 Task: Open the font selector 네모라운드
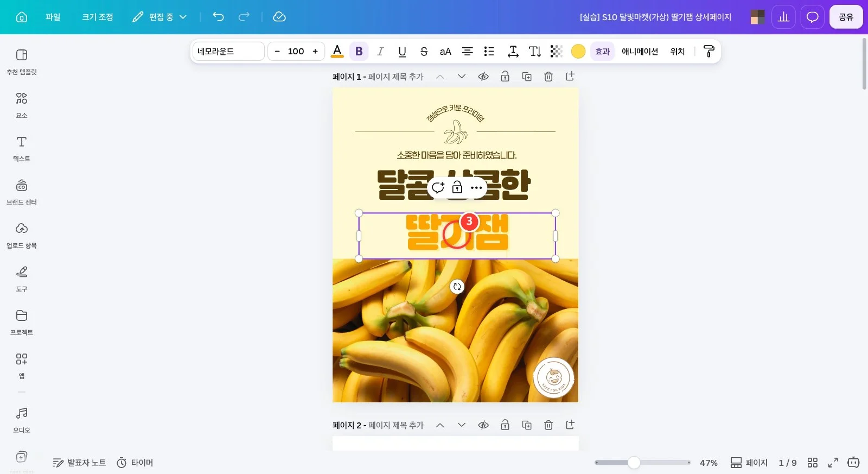(228, 51)
